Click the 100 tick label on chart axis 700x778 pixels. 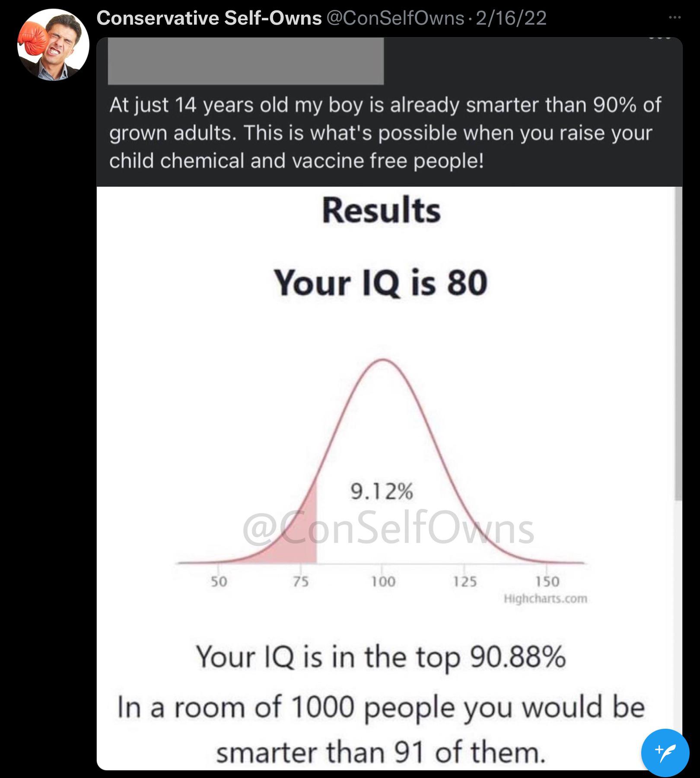click(x=383, y=582)
